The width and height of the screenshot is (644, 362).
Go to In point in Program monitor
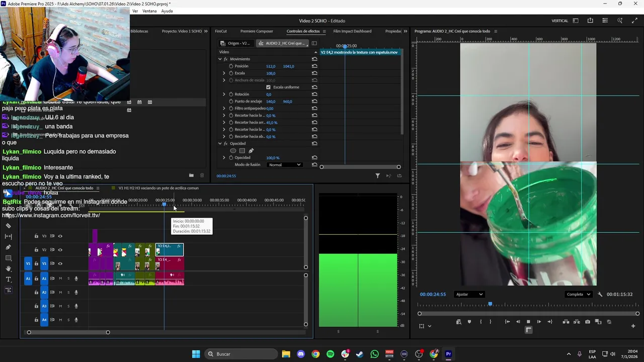coord(507,322)
